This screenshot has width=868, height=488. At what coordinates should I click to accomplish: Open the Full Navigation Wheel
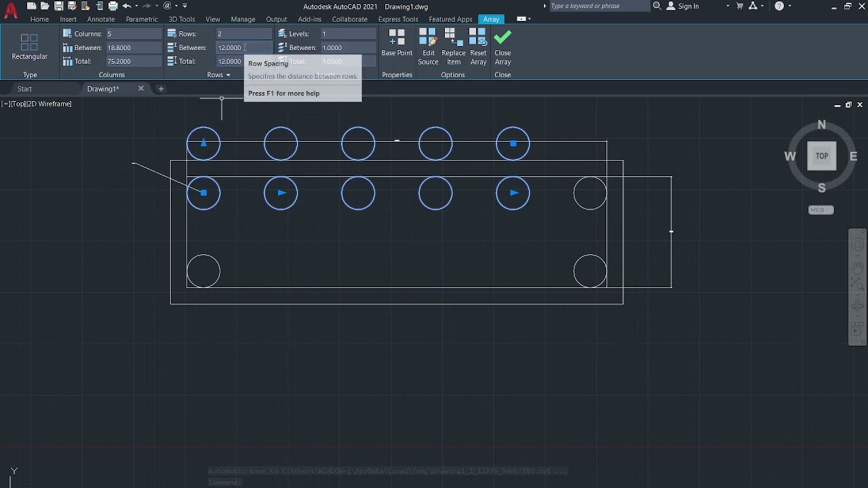tap(858, 245)
